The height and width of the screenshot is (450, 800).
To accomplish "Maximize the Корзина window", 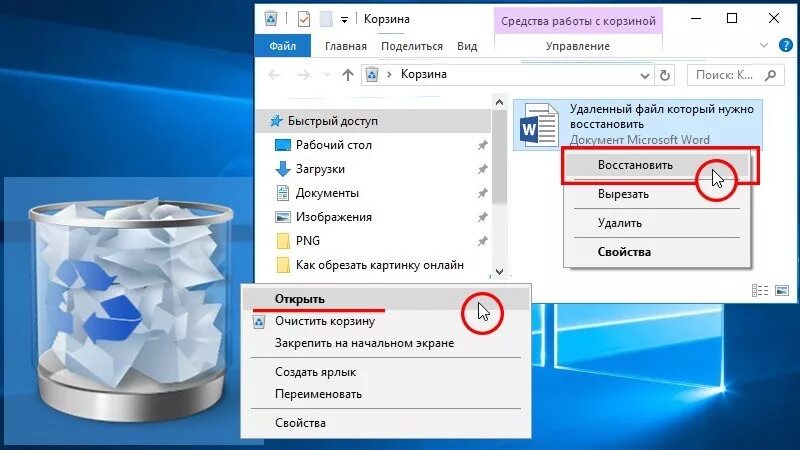I will coord(732,19).
